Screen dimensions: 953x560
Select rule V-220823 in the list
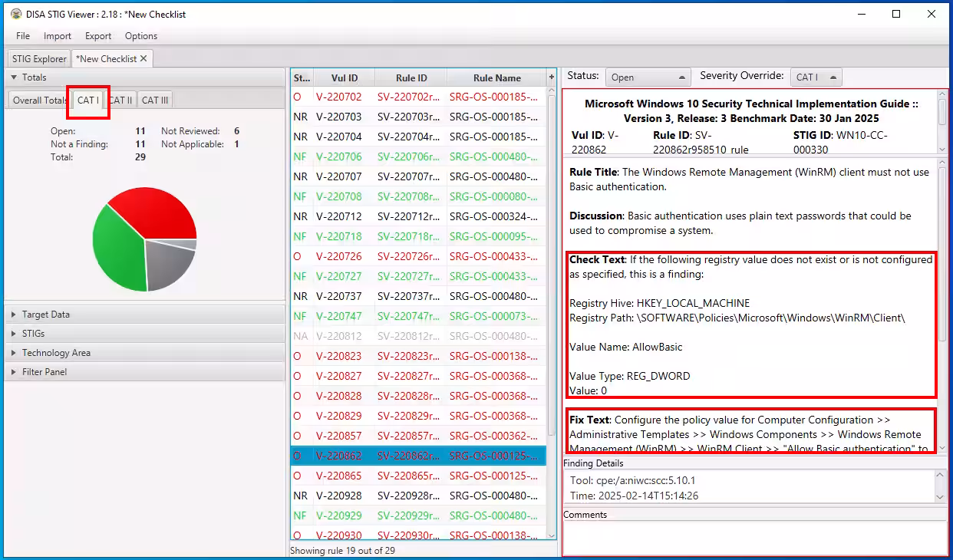[x=338, y=356]
